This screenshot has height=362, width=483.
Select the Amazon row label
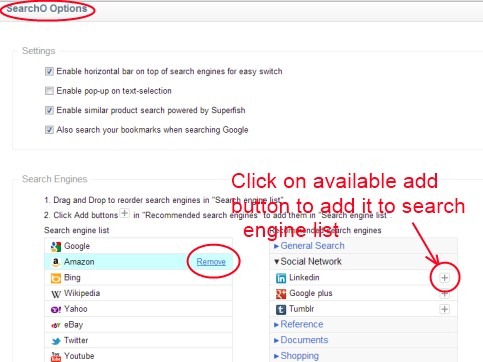[x=79, y=262]
